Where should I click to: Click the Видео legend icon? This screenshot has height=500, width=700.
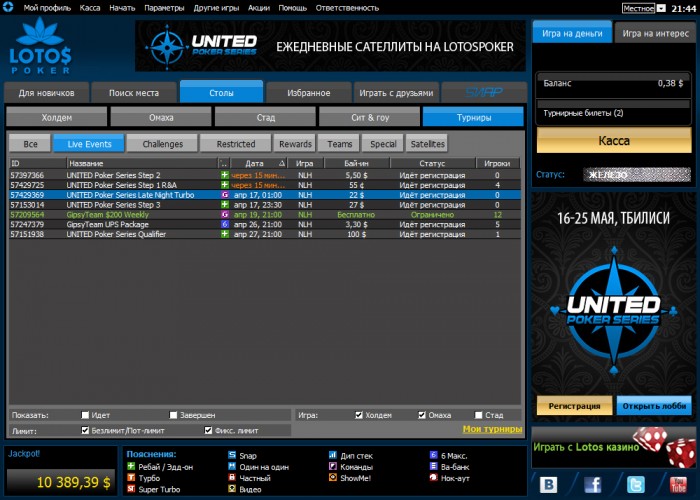232,489
